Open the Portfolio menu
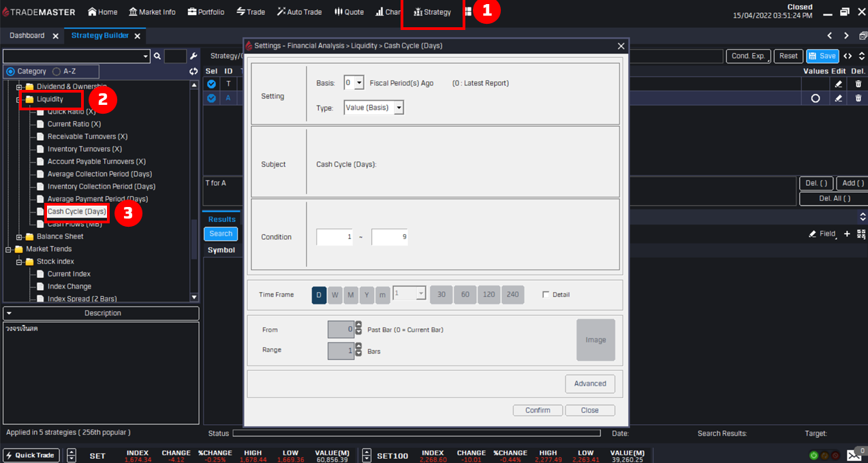Viewport: 868px width, 463px height. pyautogui.click(x=206, y=12)
